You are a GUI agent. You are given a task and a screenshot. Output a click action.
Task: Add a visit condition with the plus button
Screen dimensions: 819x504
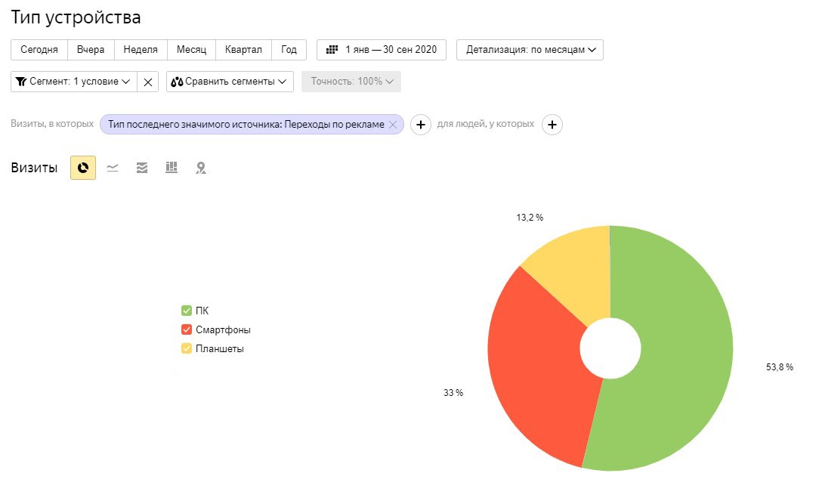tap(421, 125)
